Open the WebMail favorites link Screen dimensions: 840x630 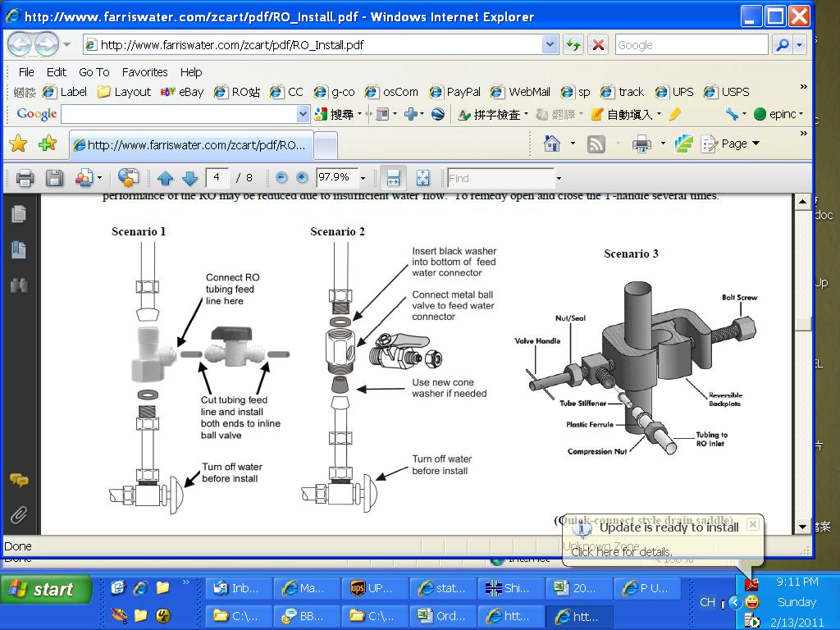(x=519, y=92)
